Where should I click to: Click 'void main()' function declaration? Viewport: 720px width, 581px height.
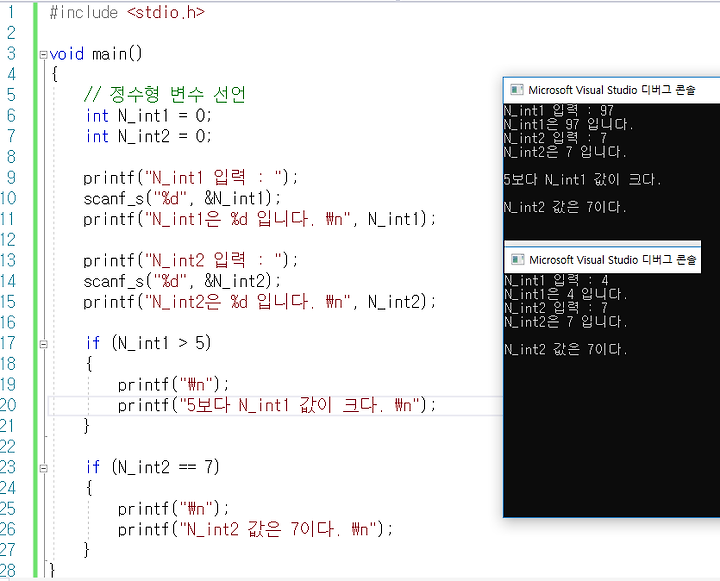click(x=96, y=54)
